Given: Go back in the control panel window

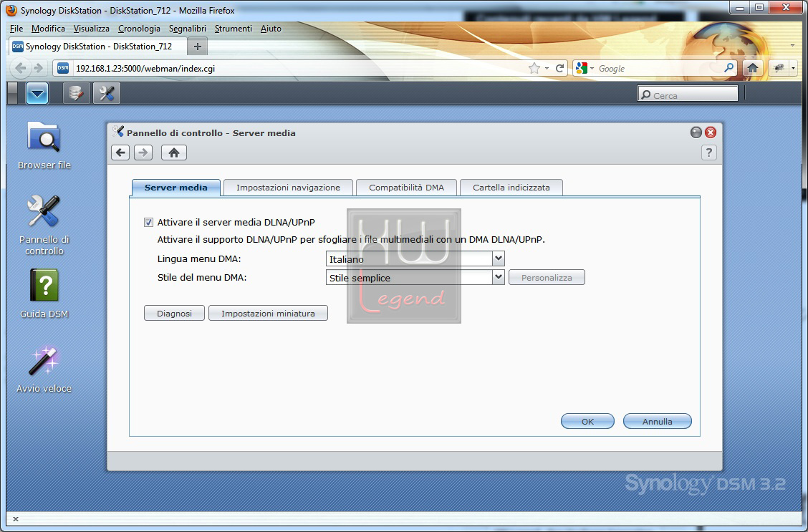Looking at the screenshot, I should [120, 153].
